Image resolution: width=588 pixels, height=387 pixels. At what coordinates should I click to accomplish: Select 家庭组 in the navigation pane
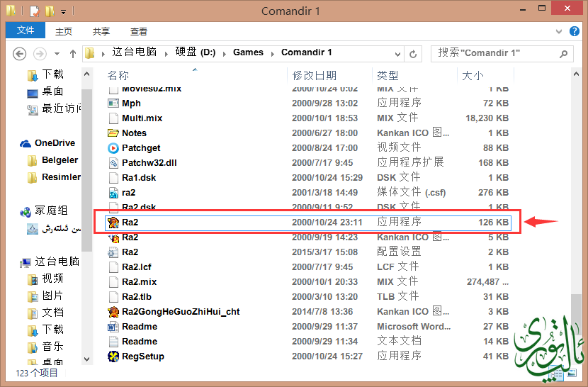coord(44,211)
